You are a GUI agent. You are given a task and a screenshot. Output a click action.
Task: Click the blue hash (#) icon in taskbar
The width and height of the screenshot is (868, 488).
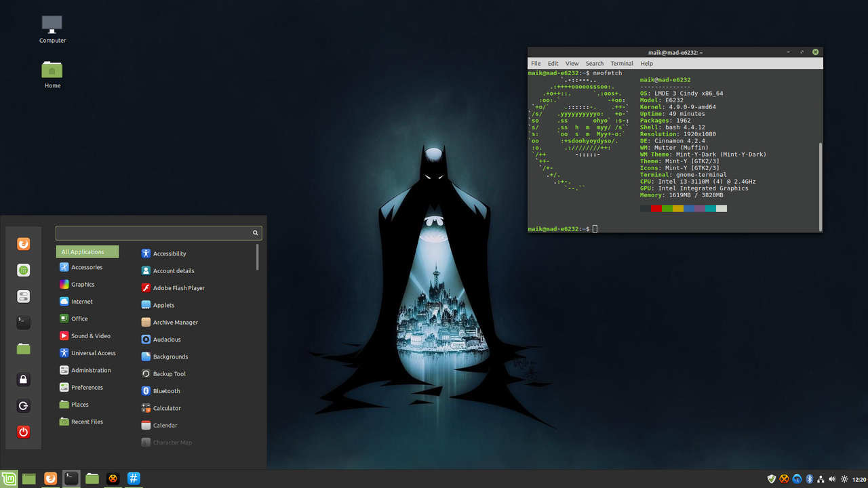click(x=134, y=479)
